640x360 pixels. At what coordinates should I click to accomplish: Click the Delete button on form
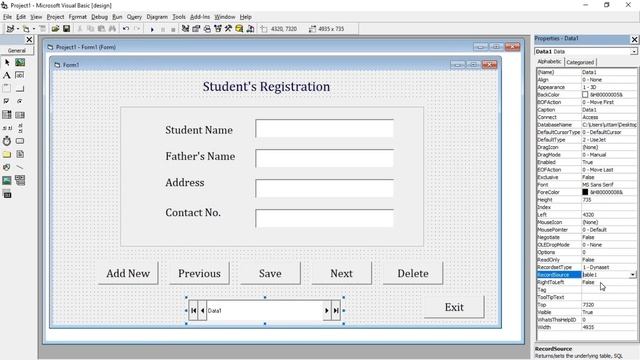[x=413, y=273]
